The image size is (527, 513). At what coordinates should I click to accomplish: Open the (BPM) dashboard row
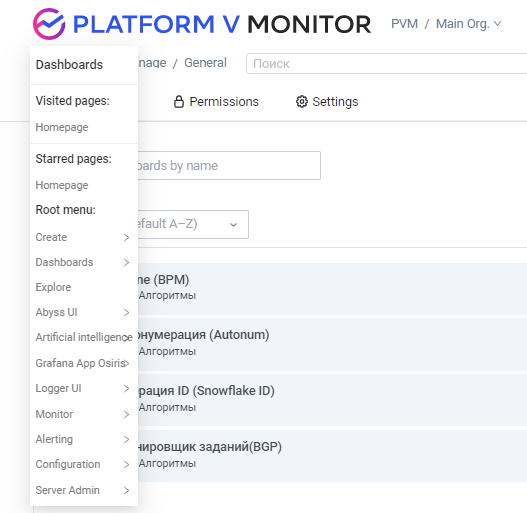[x=332, y=288]
